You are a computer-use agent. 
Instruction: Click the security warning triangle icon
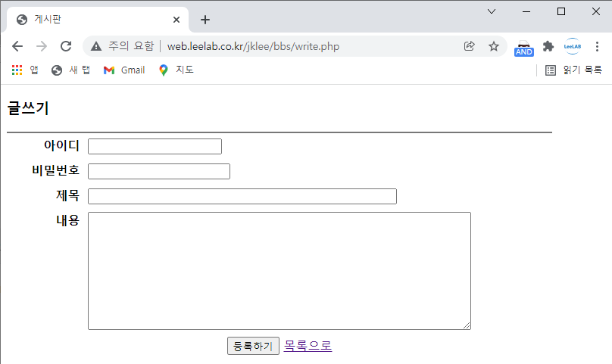(96, 46)
